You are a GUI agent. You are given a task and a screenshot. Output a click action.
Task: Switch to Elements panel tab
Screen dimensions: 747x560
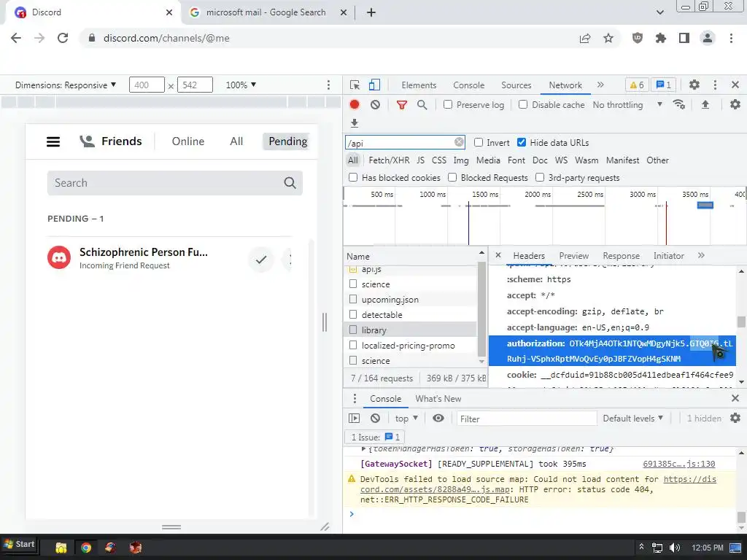(x=419, y=85)
